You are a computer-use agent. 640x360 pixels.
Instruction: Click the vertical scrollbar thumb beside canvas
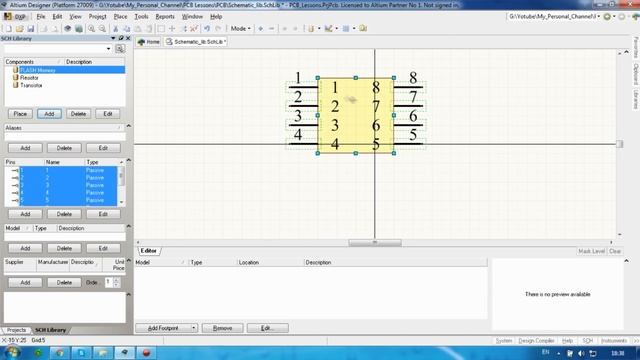coord(620,144)
